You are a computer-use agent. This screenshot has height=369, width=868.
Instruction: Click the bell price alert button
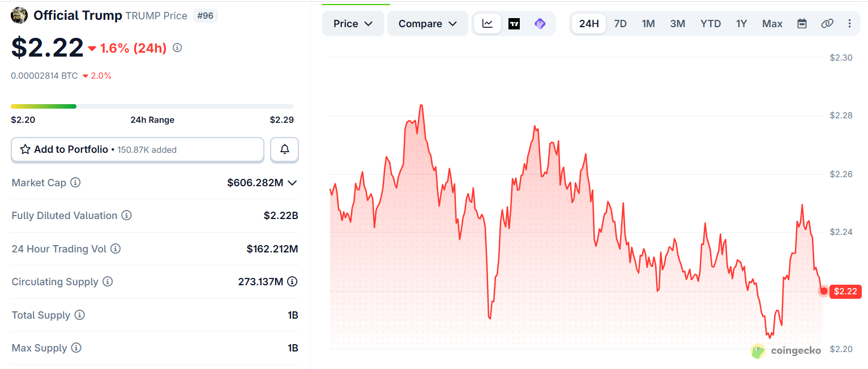coord(284,149)
